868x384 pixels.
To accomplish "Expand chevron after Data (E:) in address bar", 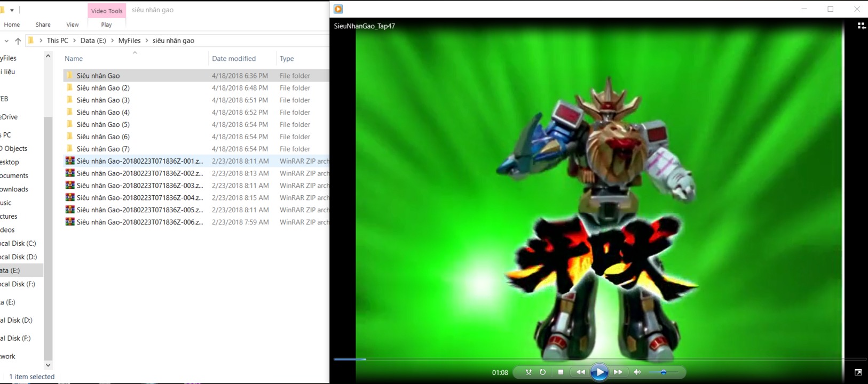I will click(x=112, y=41).
